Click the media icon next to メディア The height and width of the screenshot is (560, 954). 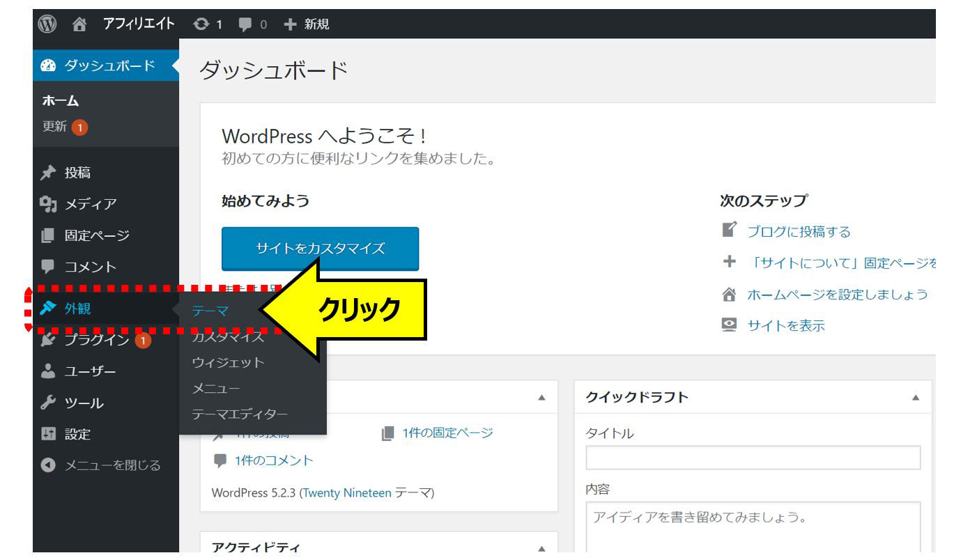point(48,204)
